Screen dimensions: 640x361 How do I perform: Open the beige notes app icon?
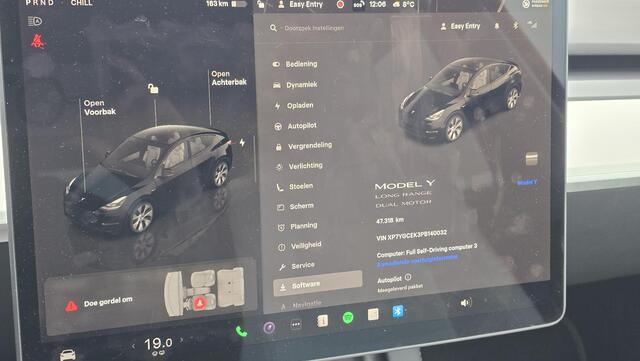[x=373, y=314]
